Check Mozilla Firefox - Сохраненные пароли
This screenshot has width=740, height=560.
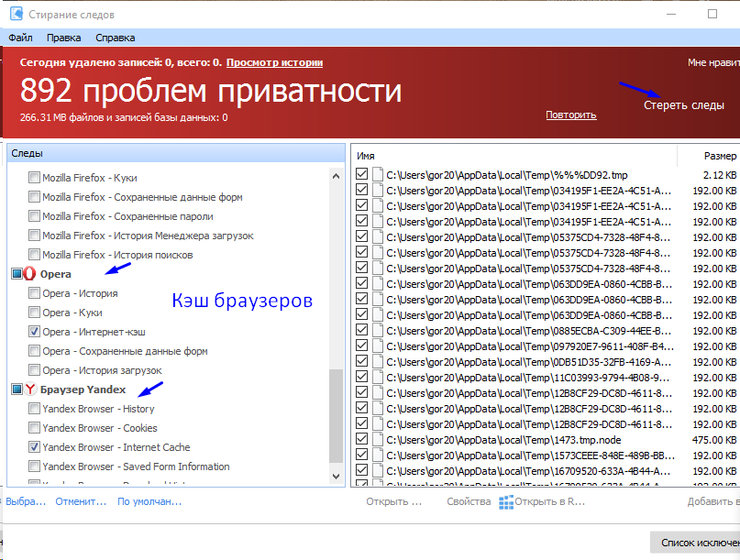click(x=34, y=216)
